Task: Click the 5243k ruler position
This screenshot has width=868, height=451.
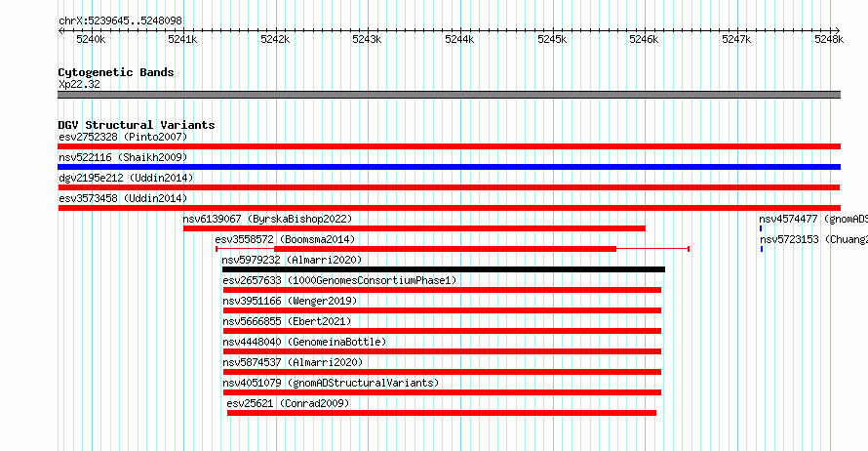Action: coord(367,39)
